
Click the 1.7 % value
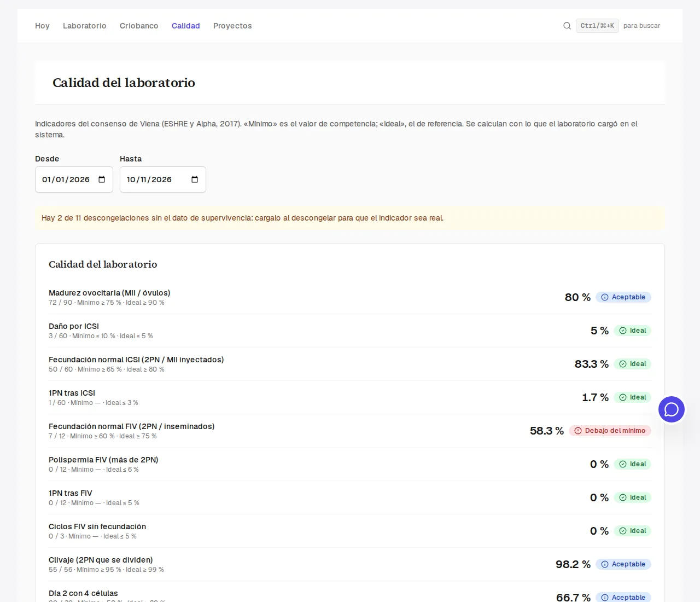[x=595, y=397]
